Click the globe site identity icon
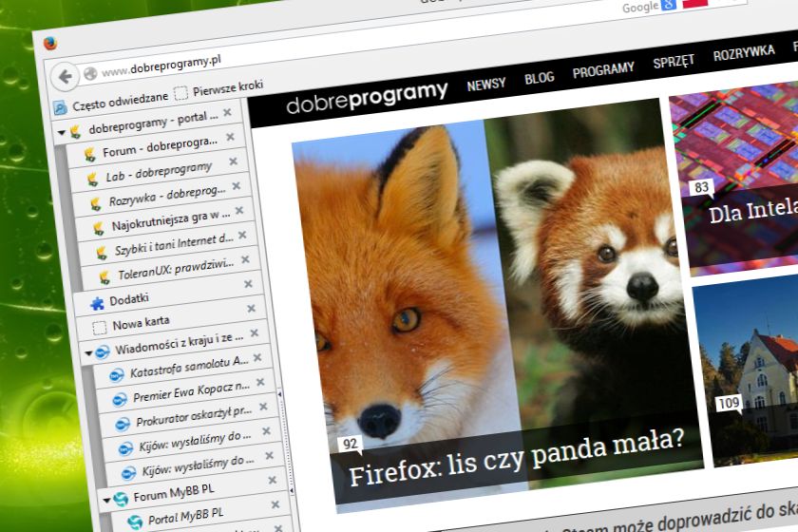This screenshot has height=532, width=798. 90,74
